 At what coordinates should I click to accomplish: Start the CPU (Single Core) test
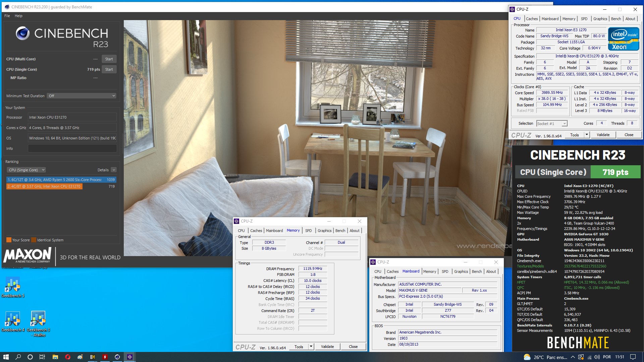(x=109, y=69)
